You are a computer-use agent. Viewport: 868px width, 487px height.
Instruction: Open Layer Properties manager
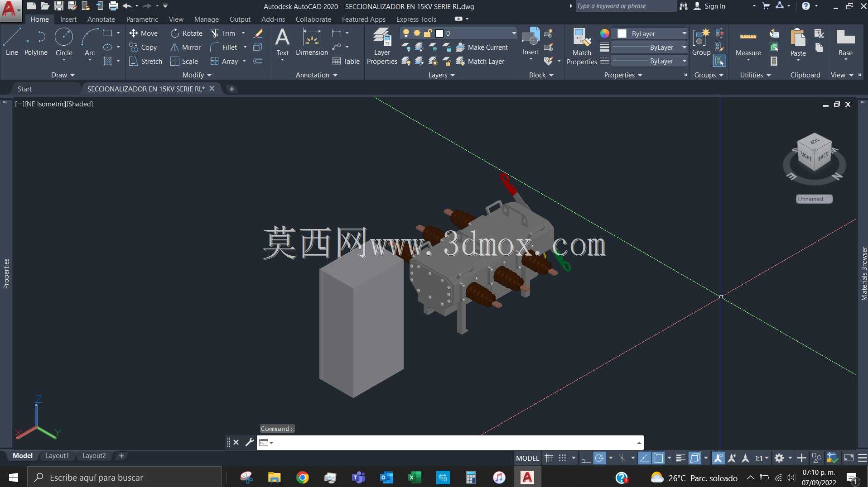382,46
